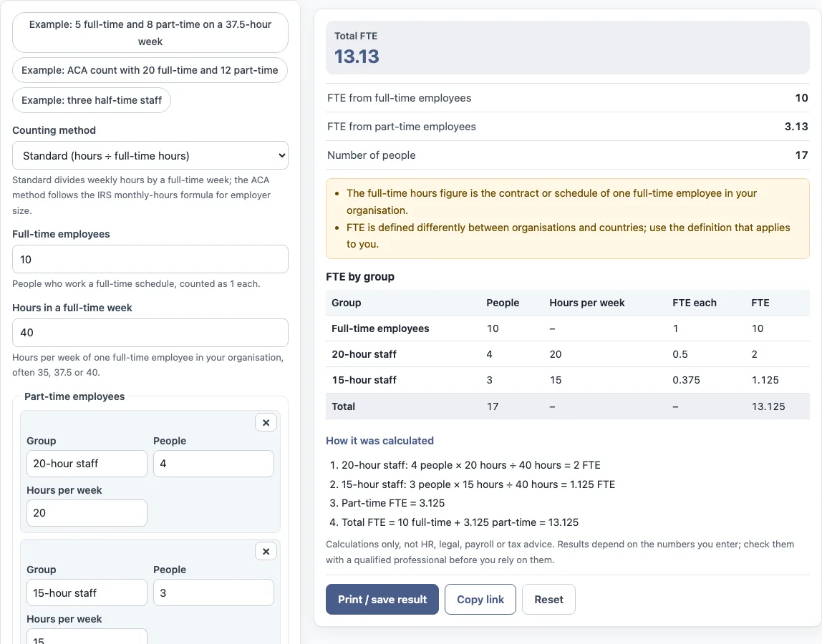Remove the 15-hour staff group
This screenshot has height=644, width=822.
pos(266,551)
